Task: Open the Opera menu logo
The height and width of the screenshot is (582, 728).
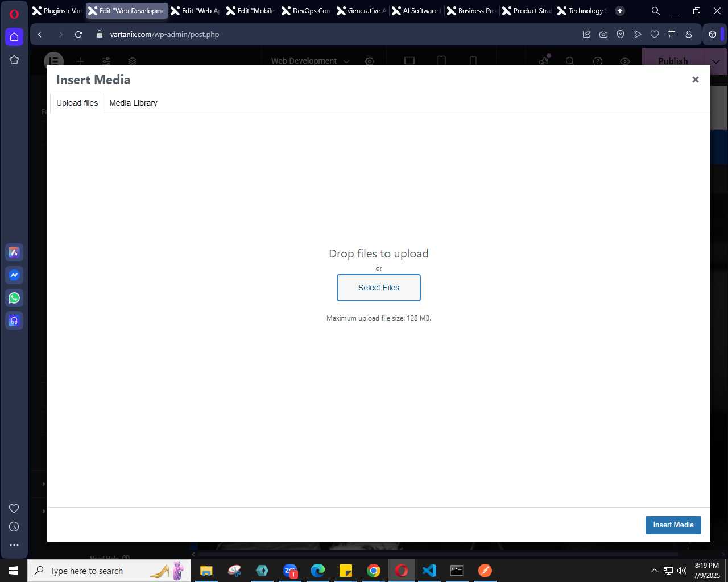Action: tap(14, 14)
